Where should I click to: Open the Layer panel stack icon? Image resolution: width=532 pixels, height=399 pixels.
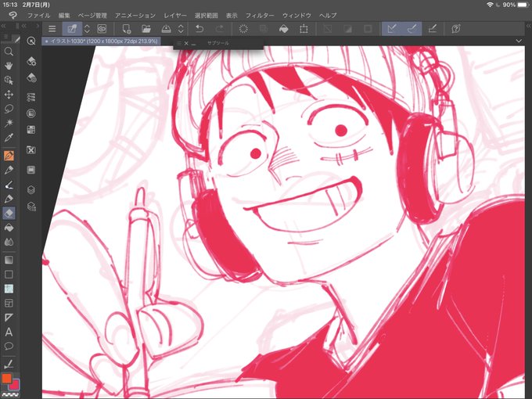pos(31,189)
